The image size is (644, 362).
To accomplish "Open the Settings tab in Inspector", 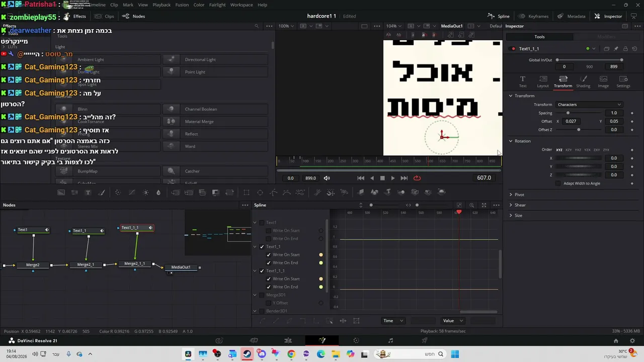I will coord(623,81).
